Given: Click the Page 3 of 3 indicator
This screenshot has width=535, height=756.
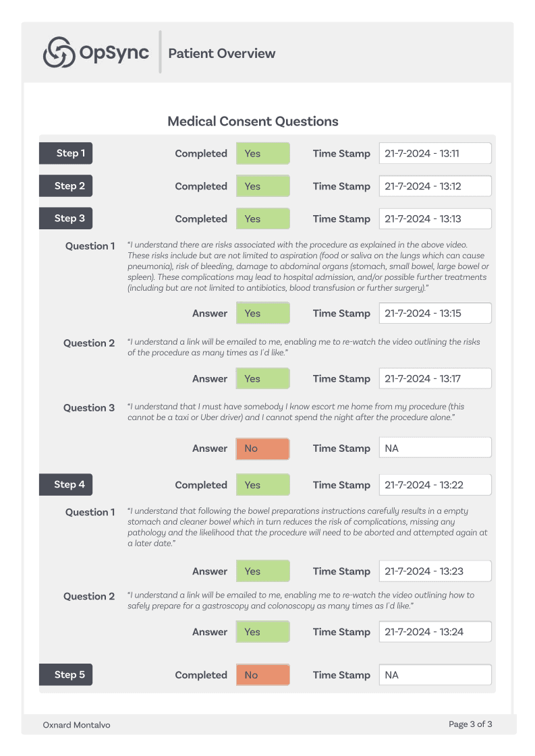Looking at the screenshot, I should pyautogui.click(x=470, y=724).
